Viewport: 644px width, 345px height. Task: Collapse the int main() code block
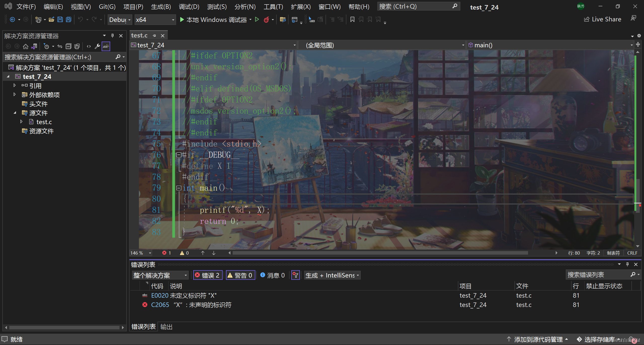point(179,188)
